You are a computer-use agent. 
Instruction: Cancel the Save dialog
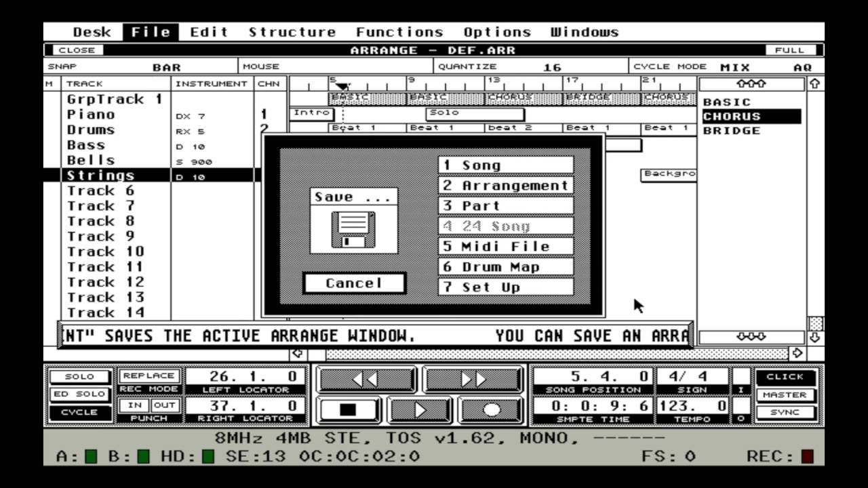[354, 283]
